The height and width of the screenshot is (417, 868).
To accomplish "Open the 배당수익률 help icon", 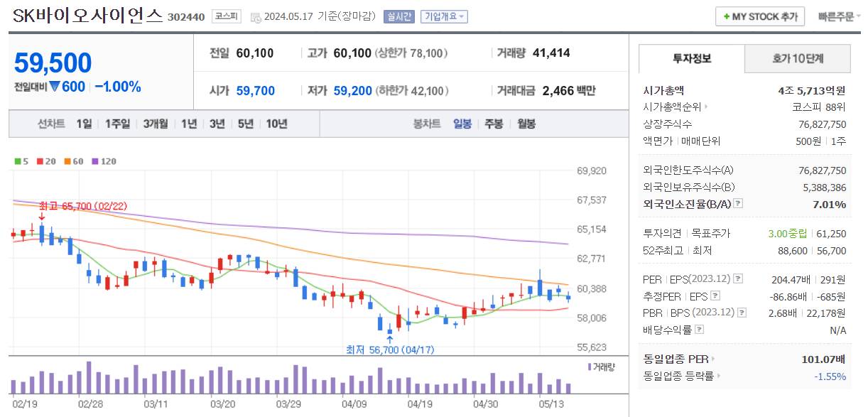I will (700, 329).
